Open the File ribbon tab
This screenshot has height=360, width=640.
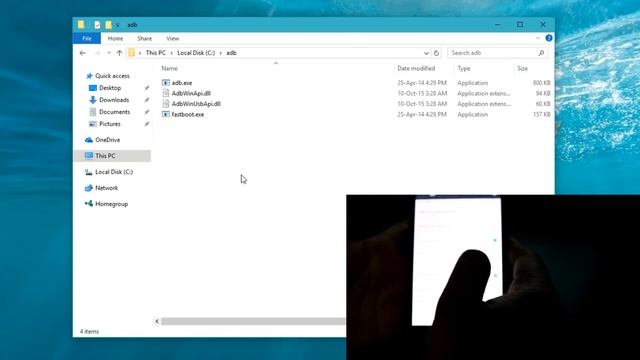coord(87,38)
